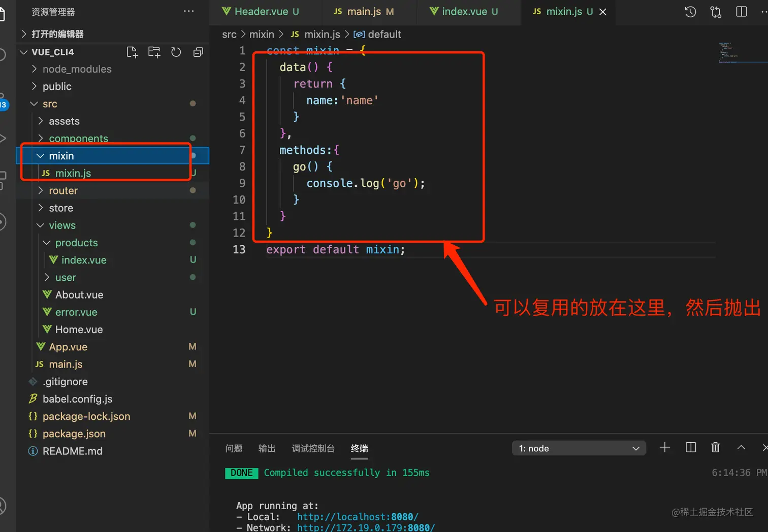Open the Network 172.19.0.179 link
This screenshot has width=768, height=532.
point(366,527)
